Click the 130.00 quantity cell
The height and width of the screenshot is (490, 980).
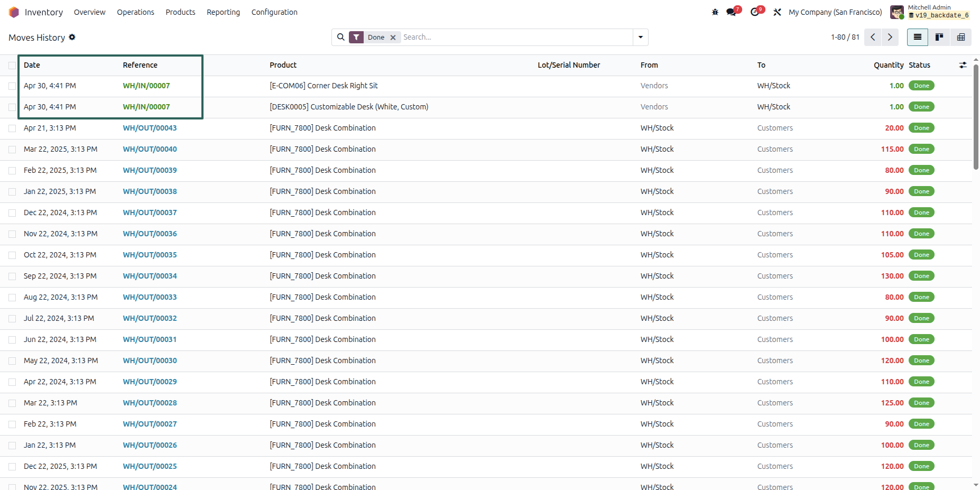coord(892,276)
